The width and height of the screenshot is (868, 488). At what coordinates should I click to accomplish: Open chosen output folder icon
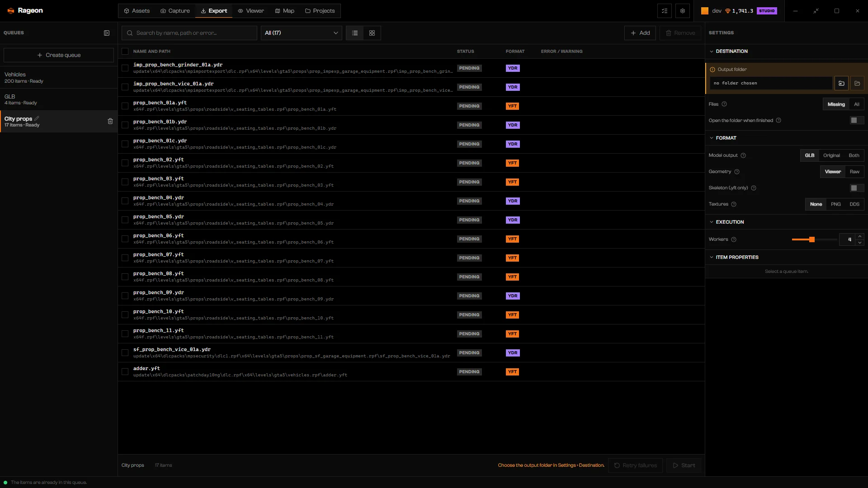pos(857,83)
